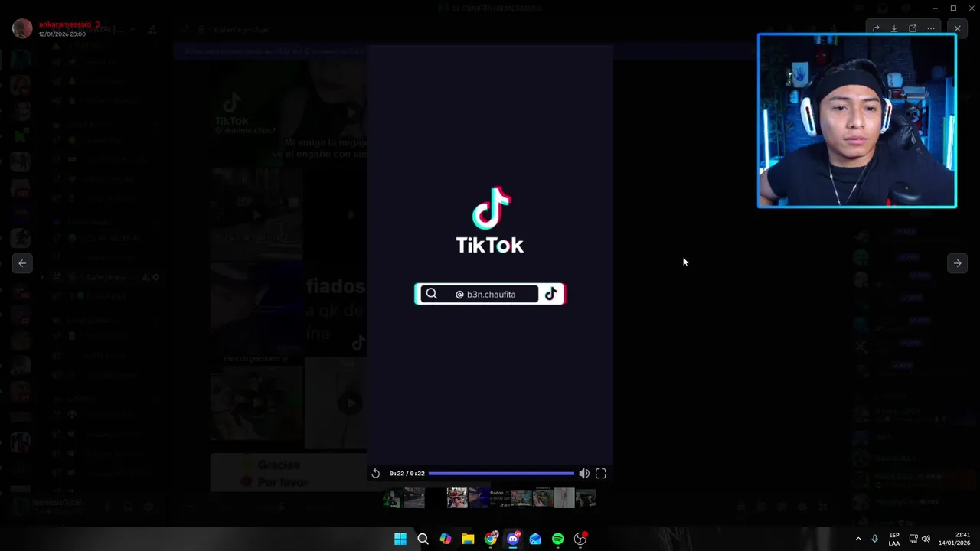Click the microphone icon in the system tray

pos(875,539)
